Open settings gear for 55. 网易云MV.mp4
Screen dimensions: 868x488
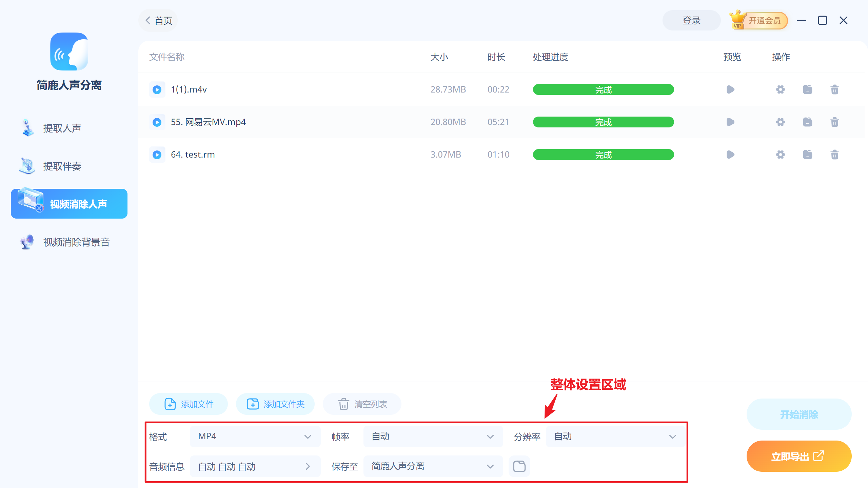pos(780,122)
